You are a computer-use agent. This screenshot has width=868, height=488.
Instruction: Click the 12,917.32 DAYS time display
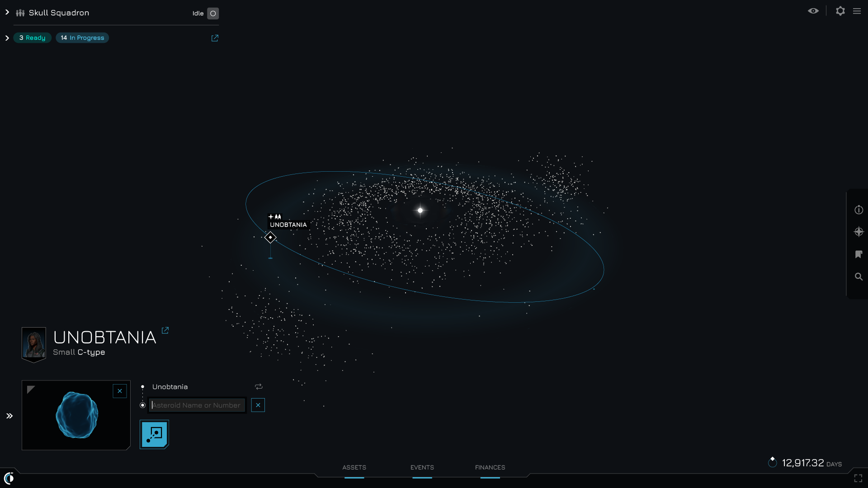pos(812,463)
